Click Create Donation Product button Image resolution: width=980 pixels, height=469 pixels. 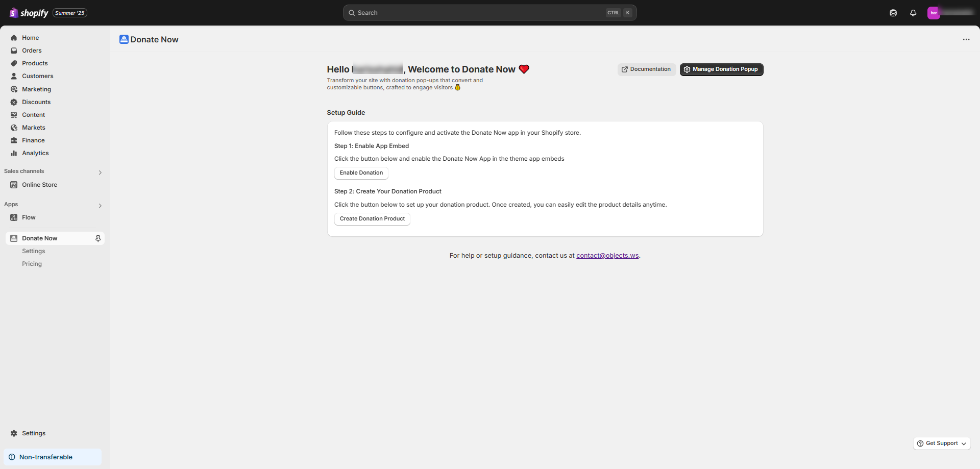[372, 219]
